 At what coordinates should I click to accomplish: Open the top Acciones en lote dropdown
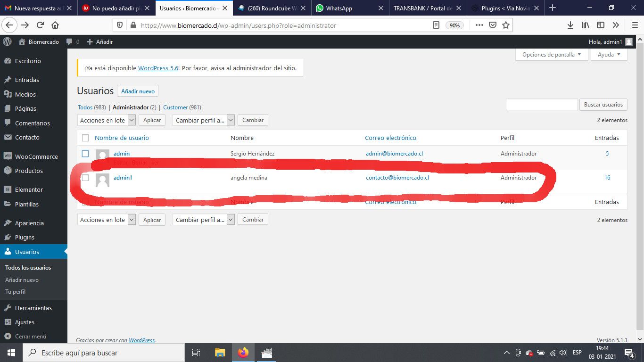(107, 120)
